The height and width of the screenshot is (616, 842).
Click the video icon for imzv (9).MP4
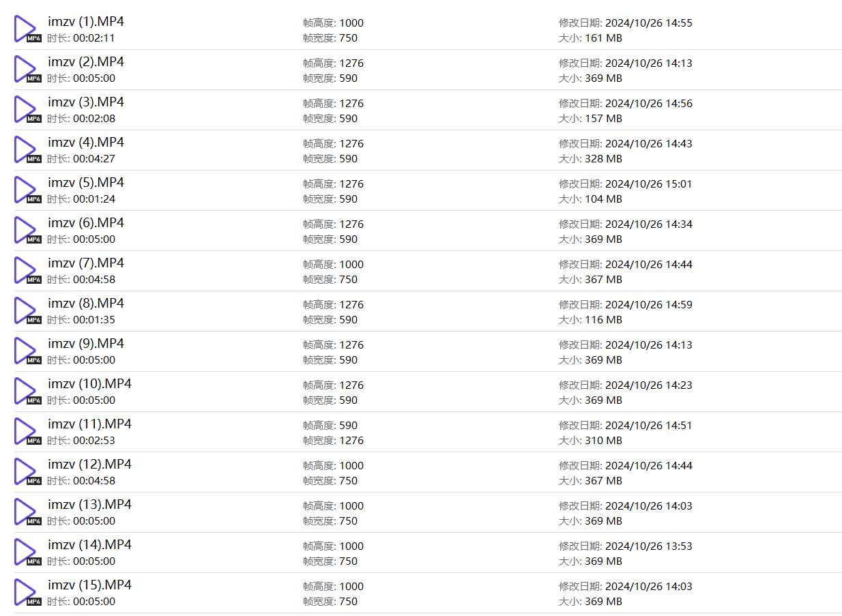tap(26, 351)
